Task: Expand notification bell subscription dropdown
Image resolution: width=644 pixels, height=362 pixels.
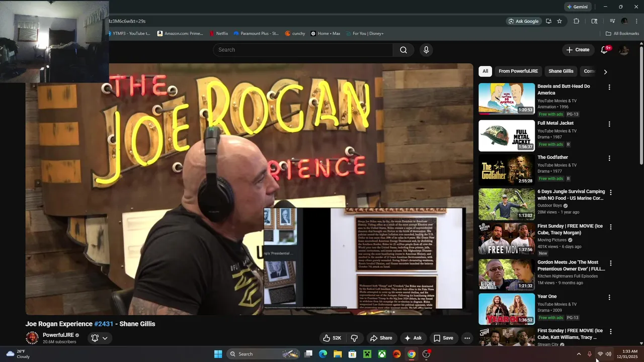Action: (x=100, y=338)
